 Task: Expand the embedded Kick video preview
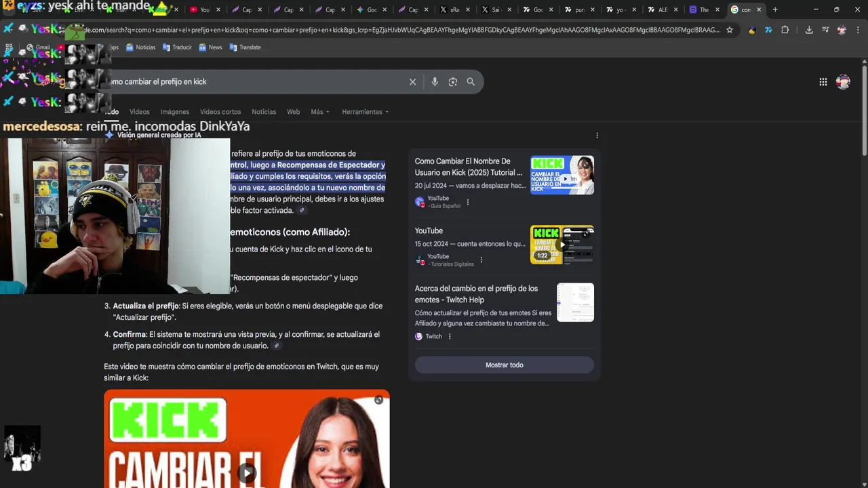(379, 400)
